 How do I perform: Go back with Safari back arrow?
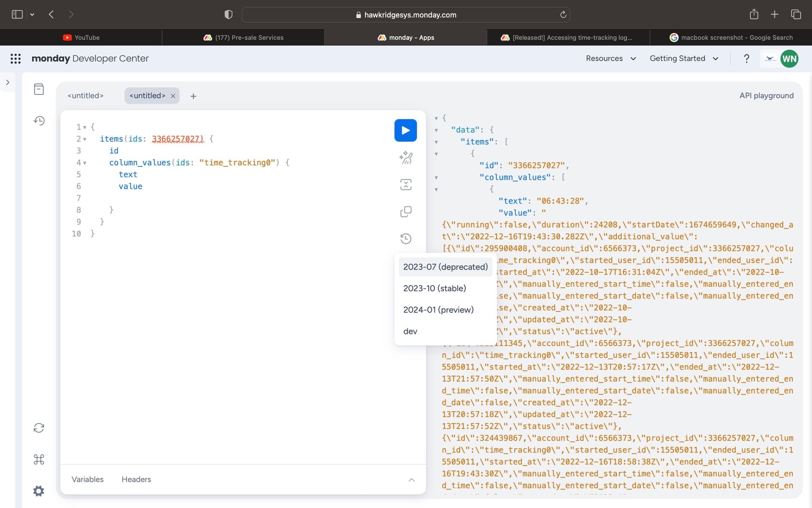pyautogui.click(x=51, y=14)
